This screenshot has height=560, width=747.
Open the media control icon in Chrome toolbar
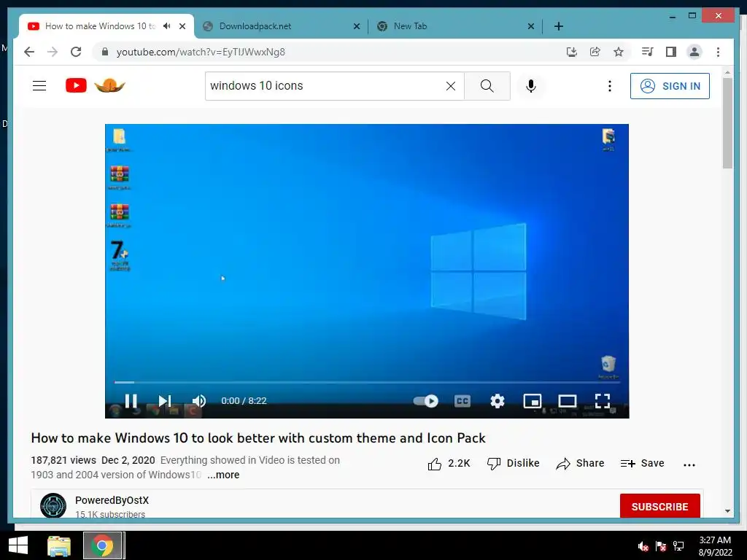pos(648,52)
